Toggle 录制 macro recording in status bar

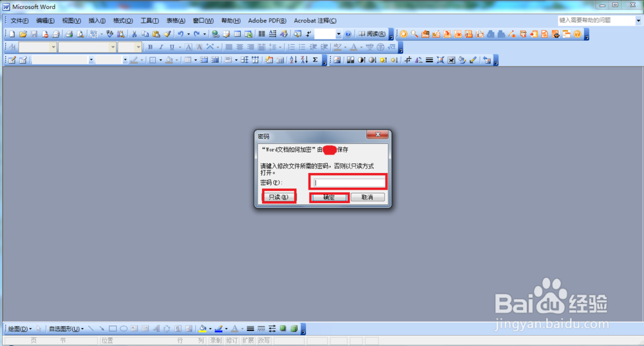coord(216,341)
